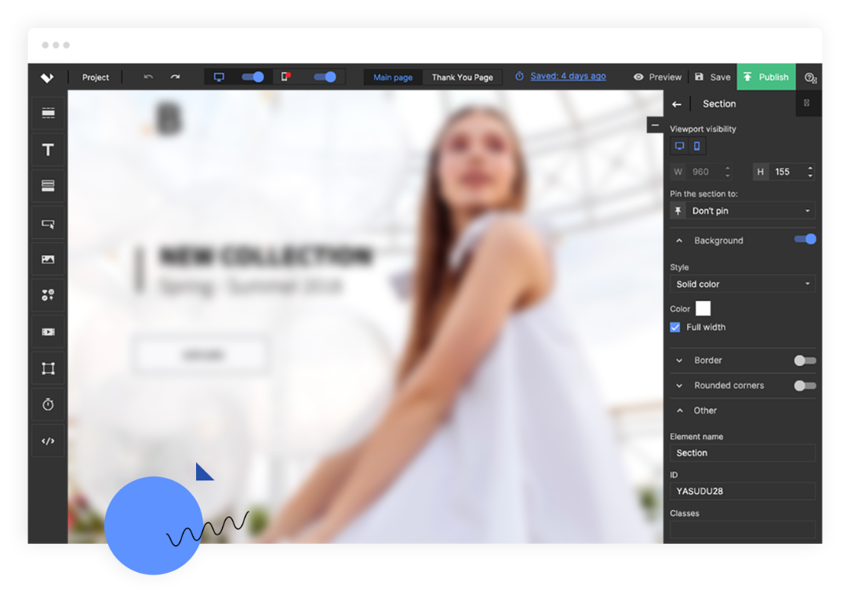Select the Text tool in the sidebar
This screenshot has height=616, width=847.
tap(48, 150)
